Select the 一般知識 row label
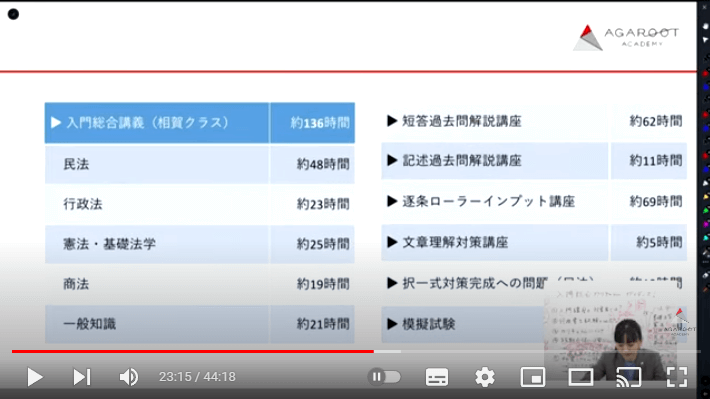Screen dimensions: 710x399 pos(90,324)
